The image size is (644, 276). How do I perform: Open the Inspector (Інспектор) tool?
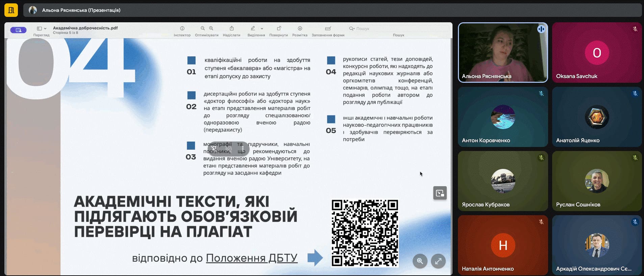pos(182,29)
